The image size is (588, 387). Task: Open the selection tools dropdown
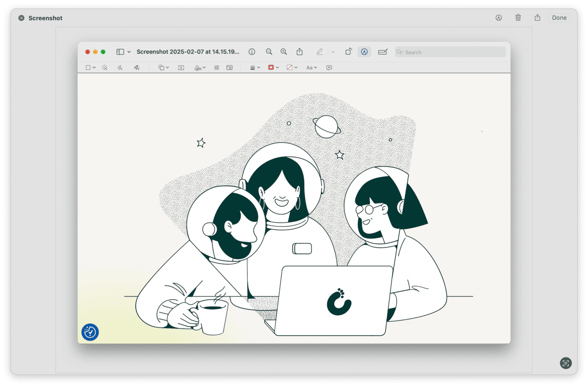[90, 68]
